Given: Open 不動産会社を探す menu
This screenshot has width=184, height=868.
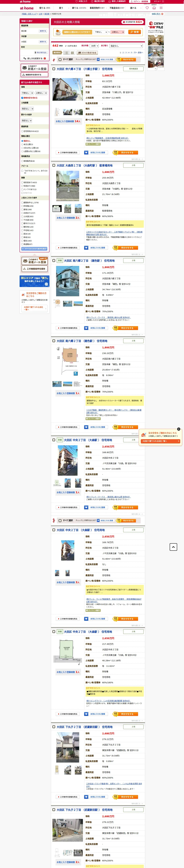Looking at the screenshot, I should (x=117, y=8).
